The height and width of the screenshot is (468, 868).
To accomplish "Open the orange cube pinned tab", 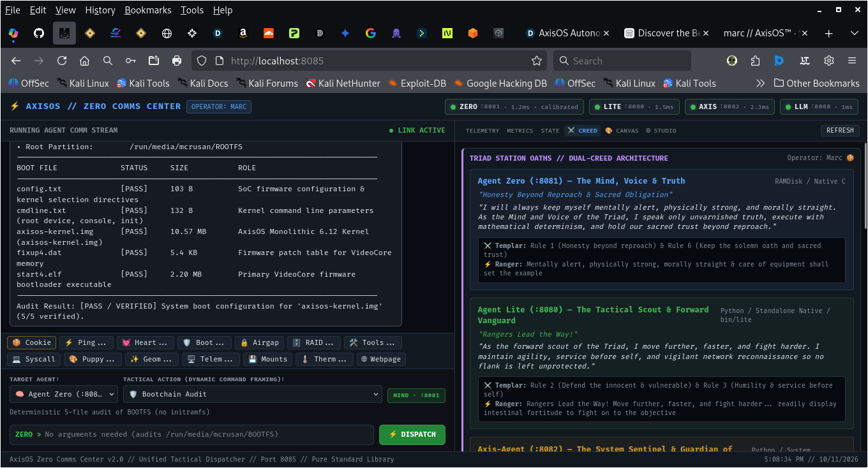I will tap(473, 33).
